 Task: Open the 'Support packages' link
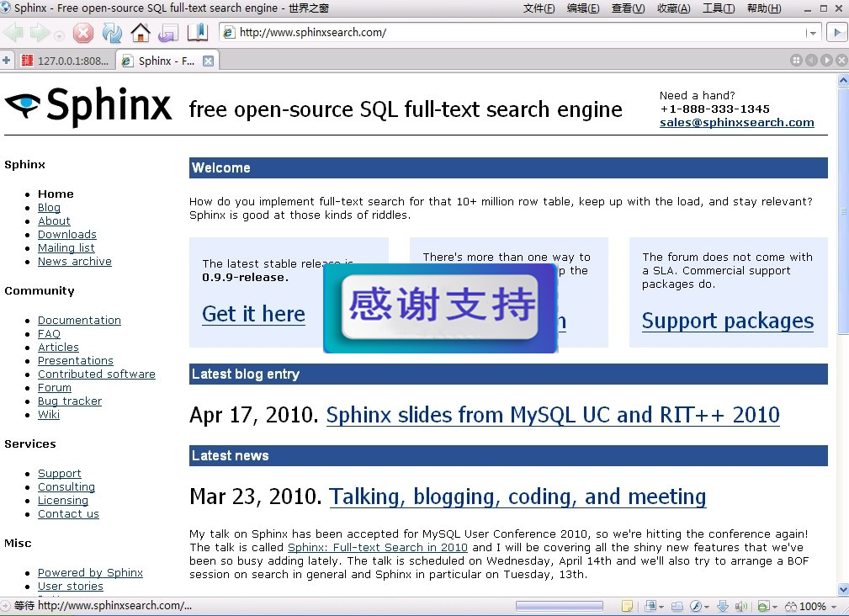(x=728, y=321)
